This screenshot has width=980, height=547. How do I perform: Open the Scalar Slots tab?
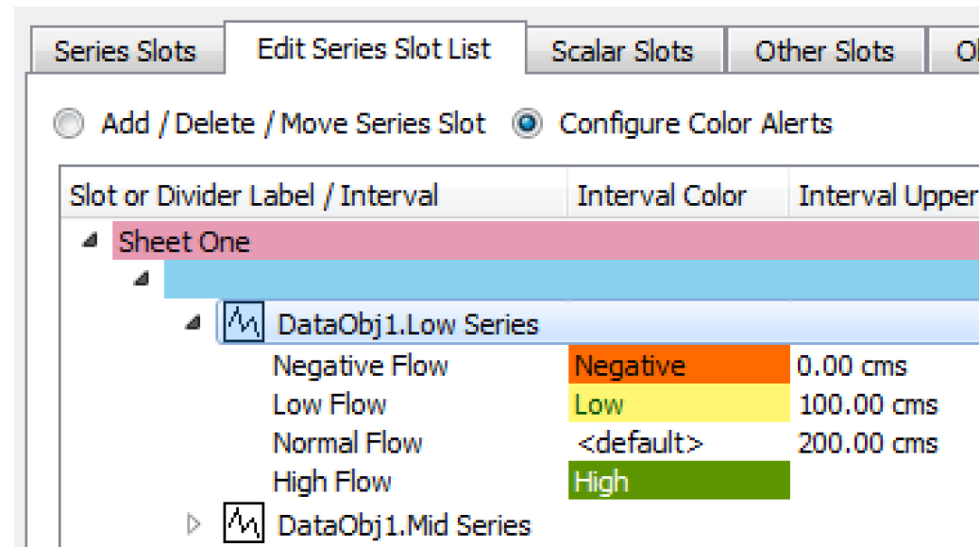click(x=622, y=51)
